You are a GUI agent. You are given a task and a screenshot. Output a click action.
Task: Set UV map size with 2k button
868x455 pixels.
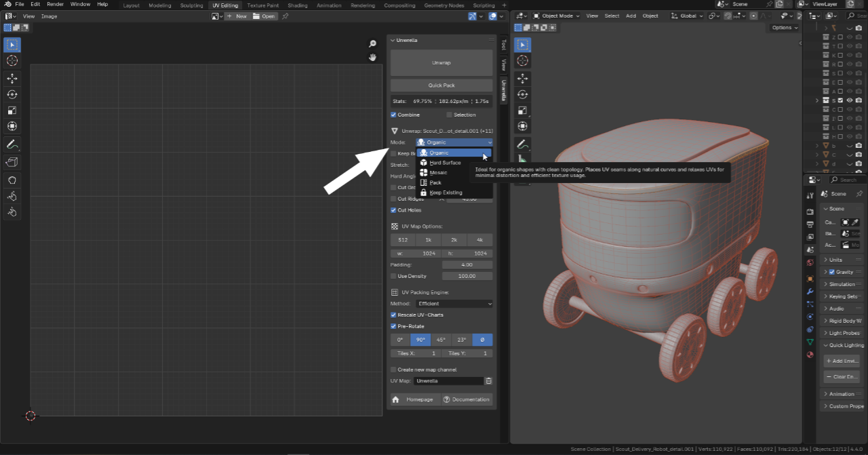(454, 240)
